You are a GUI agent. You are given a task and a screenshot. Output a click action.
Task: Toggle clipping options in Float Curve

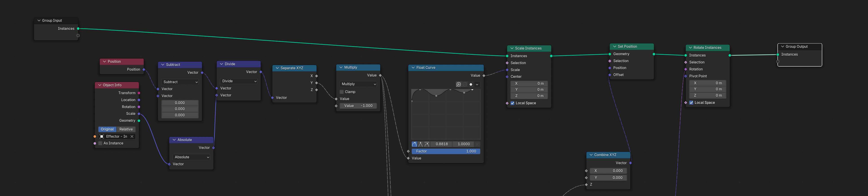471,84
